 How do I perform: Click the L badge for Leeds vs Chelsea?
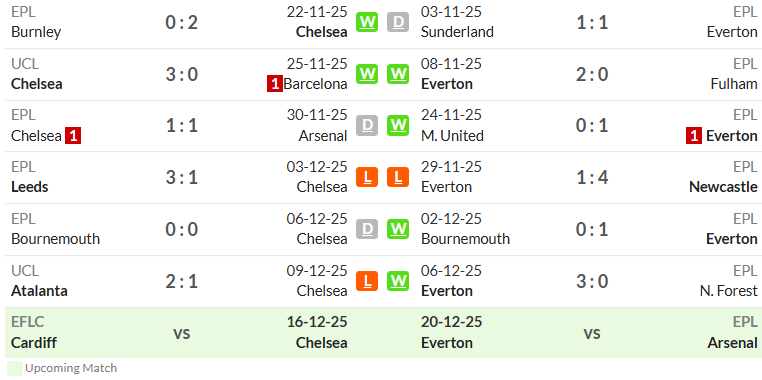pos(367,177)
